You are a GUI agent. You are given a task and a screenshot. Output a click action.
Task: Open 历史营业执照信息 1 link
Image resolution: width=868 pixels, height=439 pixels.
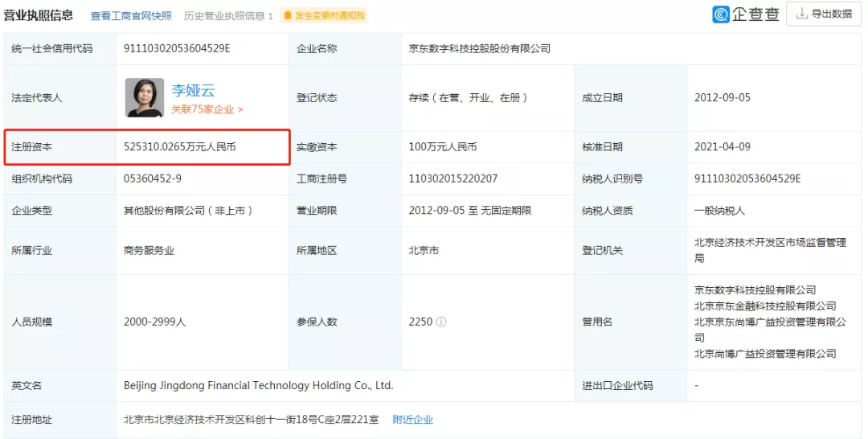pyautogui.click(x=228, y=16)
